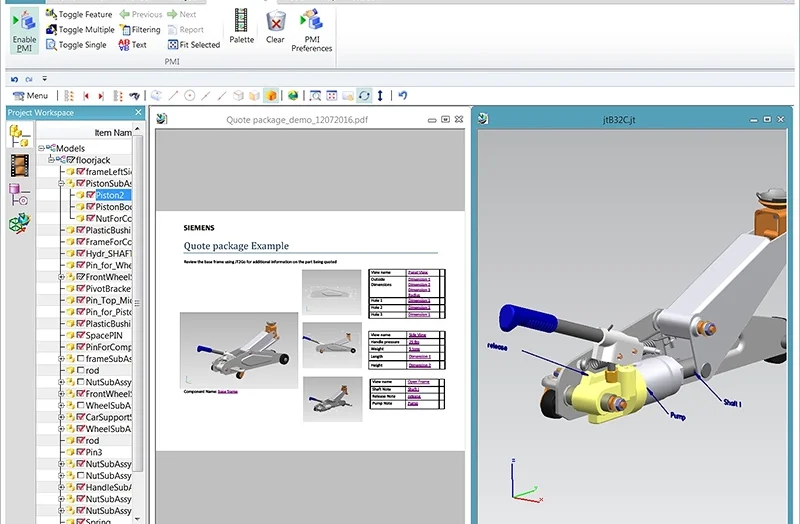Check the rod component checkbox

(80, 371)
